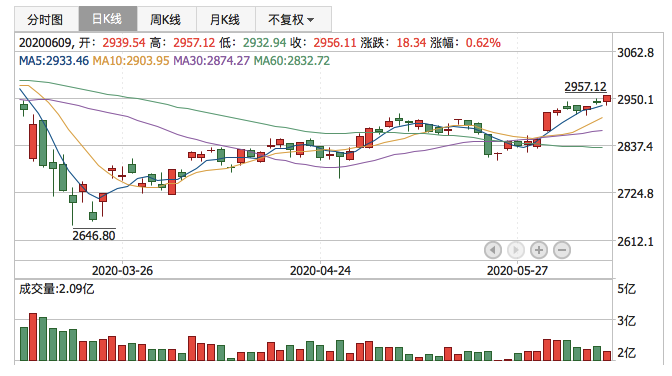Click the MA10 indicator label
This screenshot has width=672, height=376.
(131, 61)
